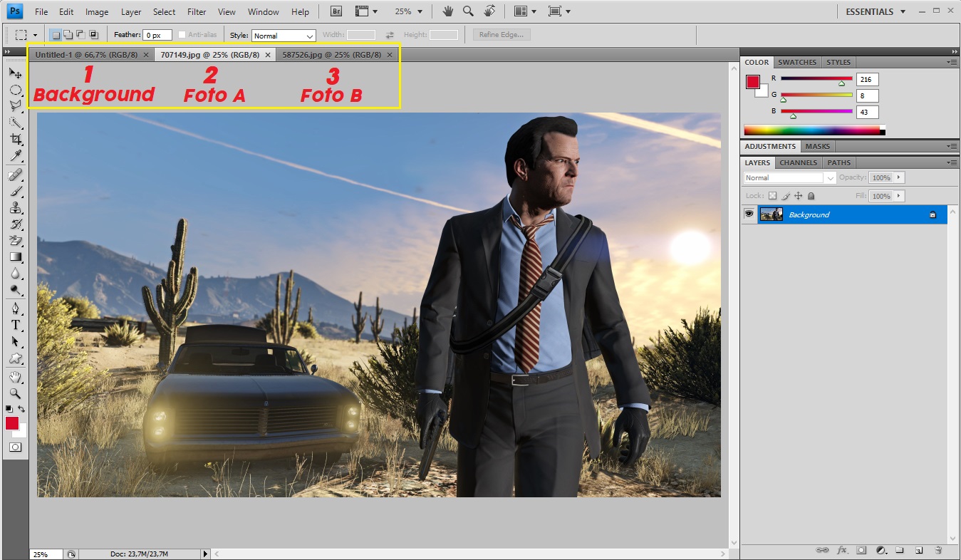Open the ESSENTIALS workspace dropdown

(876, 11)
